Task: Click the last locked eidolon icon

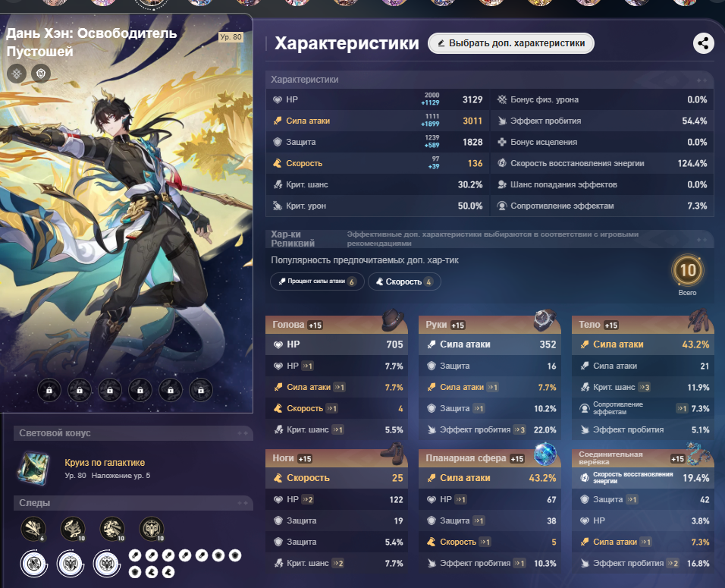Action: pyautogui.click(x=201, y=390)
